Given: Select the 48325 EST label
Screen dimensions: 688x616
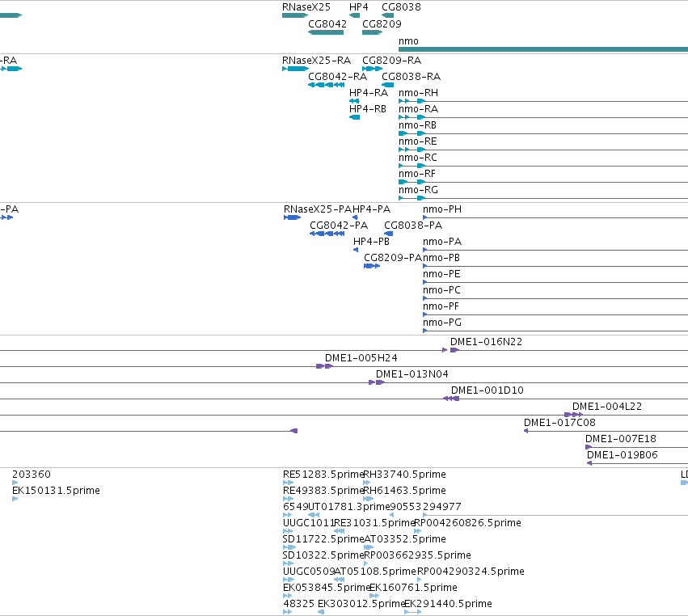Looking at the screenshot, I should [298, 604].
